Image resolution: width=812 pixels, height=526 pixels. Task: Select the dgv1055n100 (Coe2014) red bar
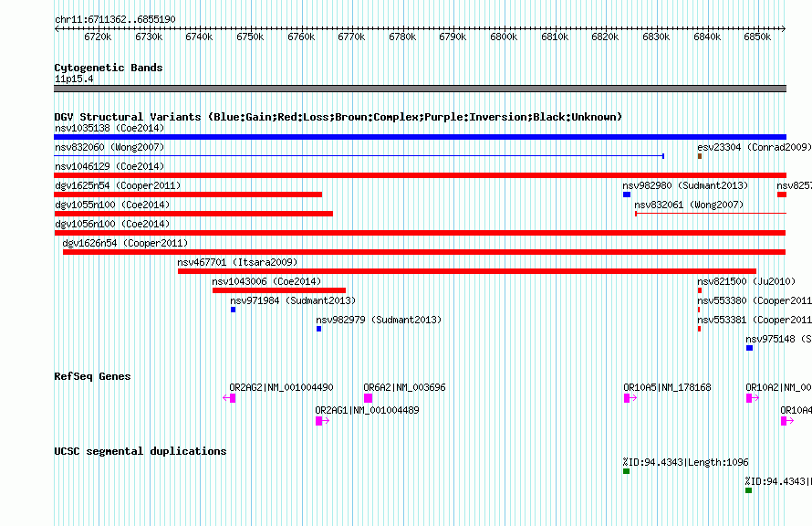click(193, 214)
